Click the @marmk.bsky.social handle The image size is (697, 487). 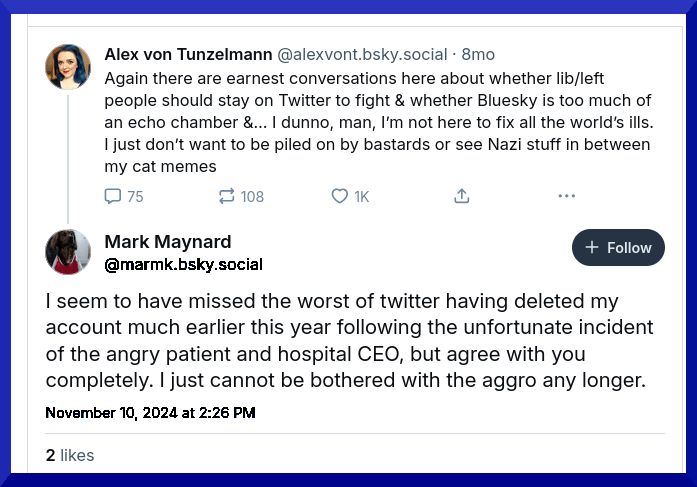pyautogui.click(x=183, y=264)
